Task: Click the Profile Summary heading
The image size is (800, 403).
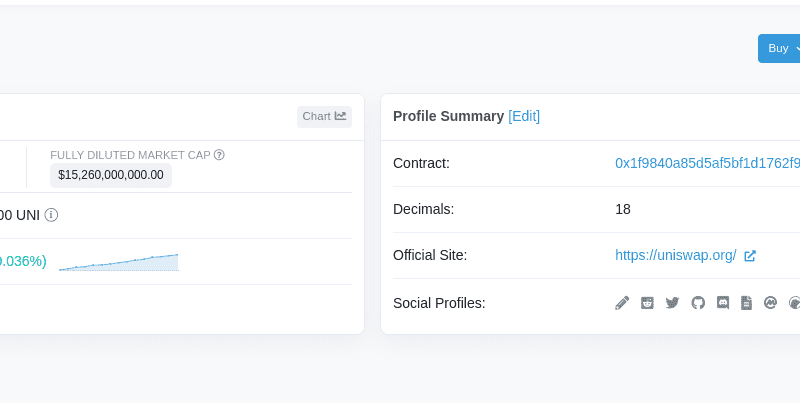Action: tap(448, 116)
